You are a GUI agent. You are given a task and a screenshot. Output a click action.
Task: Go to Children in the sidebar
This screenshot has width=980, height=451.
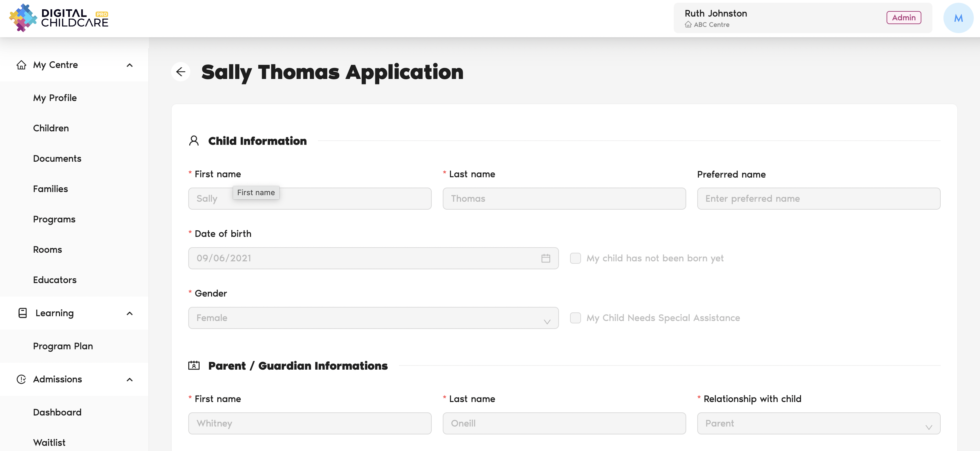pos(51,128)
